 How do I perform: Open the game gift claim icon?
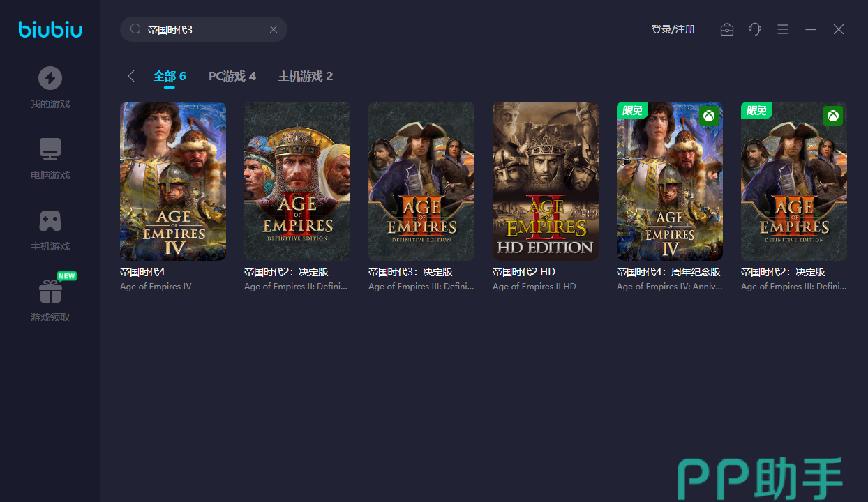[50, 291]
